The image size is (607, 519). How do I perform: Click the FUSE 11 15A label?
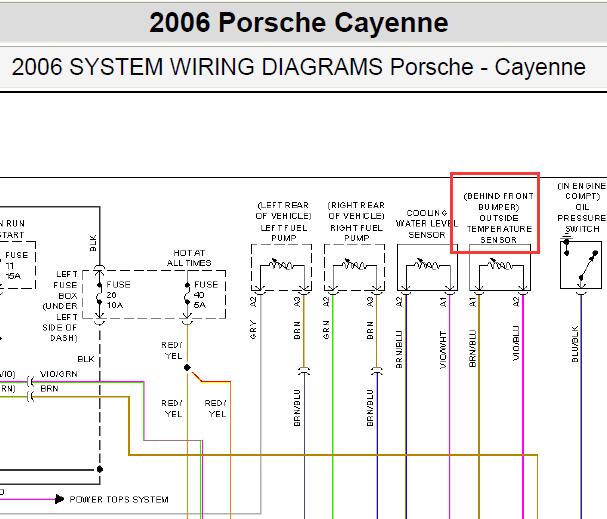click(x=17, y=265)
